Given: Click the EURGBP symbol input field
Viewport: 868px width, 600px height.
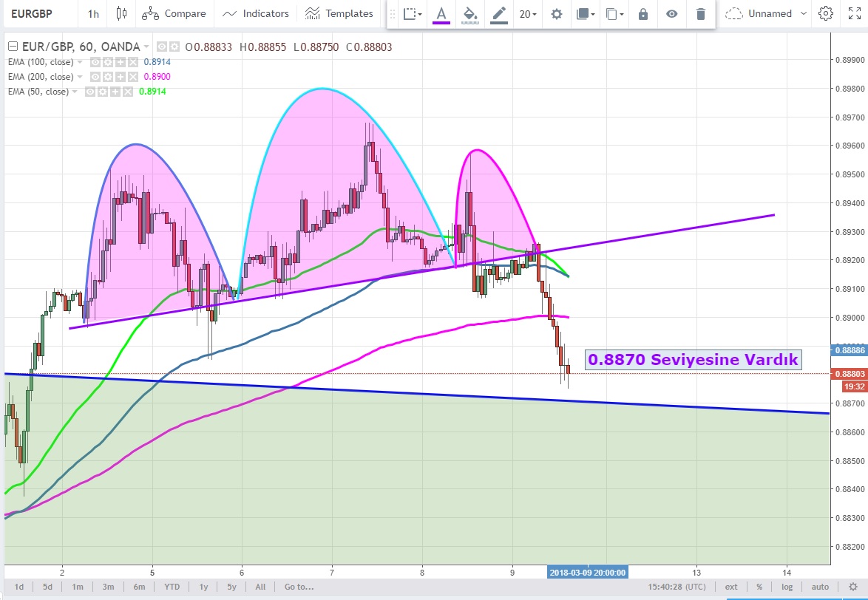Looking at the screenshot, I should click(38, 13).
